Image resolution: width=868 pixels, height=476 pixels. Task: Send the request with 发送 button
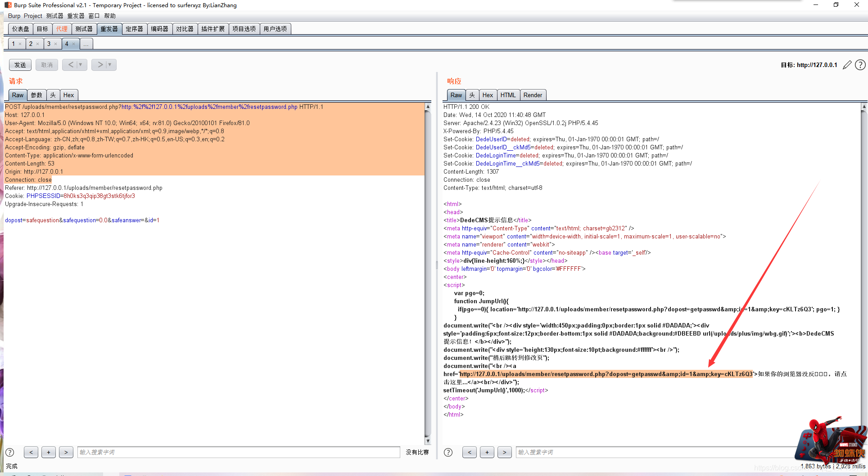(20, 65)
